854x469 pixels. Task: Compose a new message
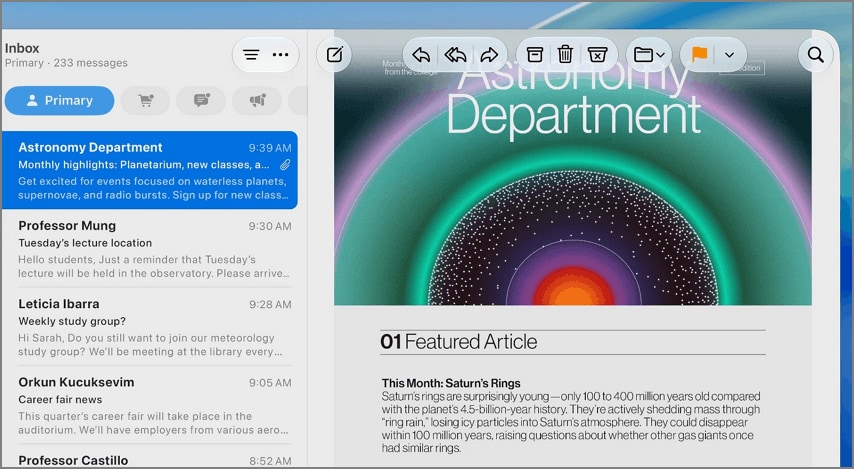click(x=334, y=55)
